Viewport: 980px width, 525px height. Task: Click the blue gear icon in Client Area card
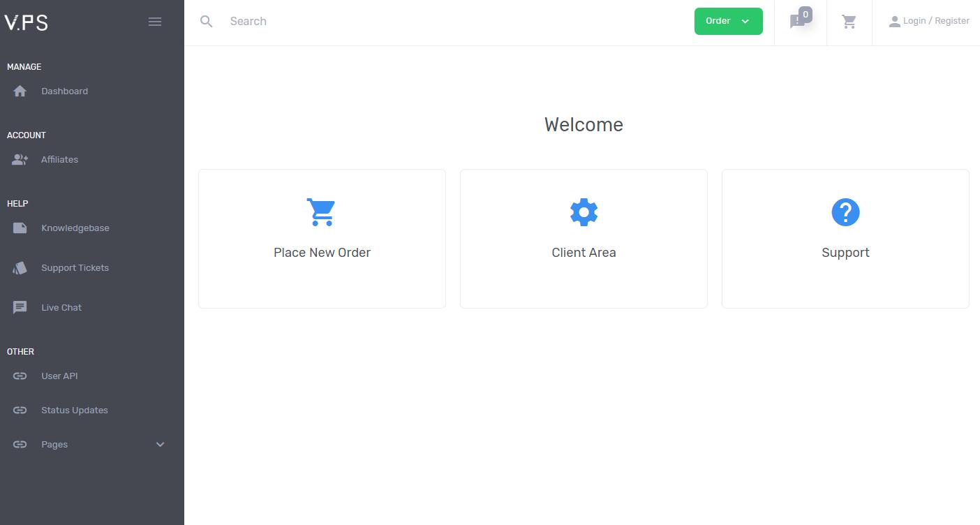584,212
